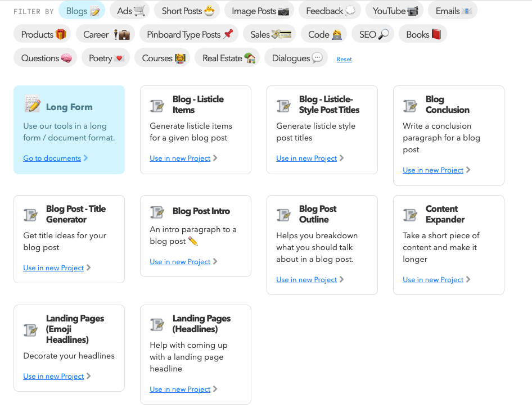Enable the Ads filter chip

[130, 11]
